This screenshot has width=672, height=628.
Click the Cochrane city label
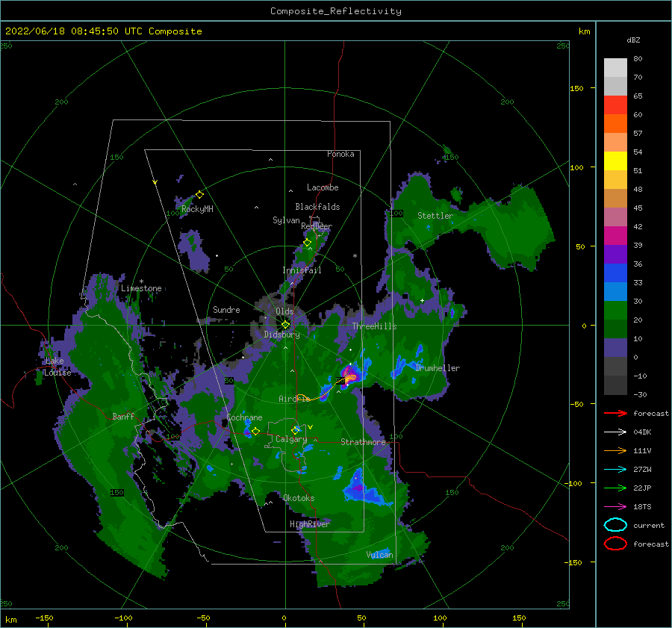coord(244,417)
